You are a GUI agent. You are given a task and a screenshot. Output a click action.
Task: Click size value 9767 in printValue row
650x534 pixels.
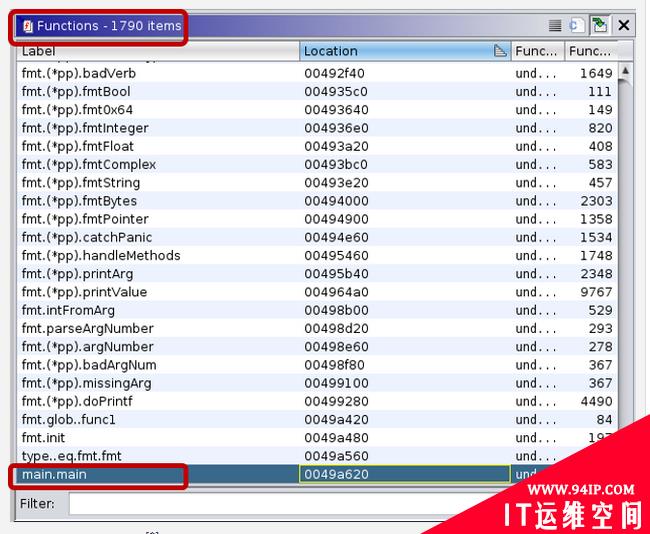point(596,292)
